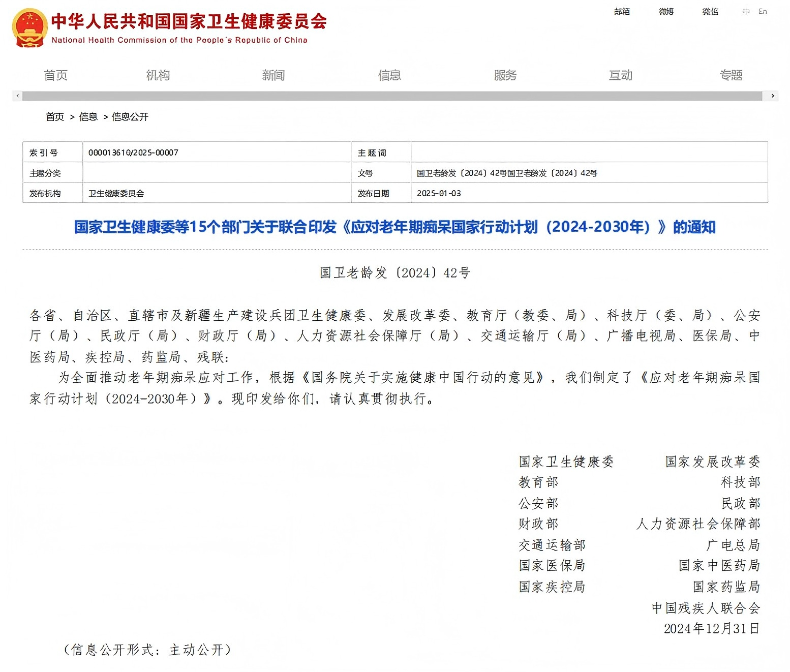Click the publish date 2025-01-03
The height and width of the screenshot is (672, 790).
[x=439, y=194]
